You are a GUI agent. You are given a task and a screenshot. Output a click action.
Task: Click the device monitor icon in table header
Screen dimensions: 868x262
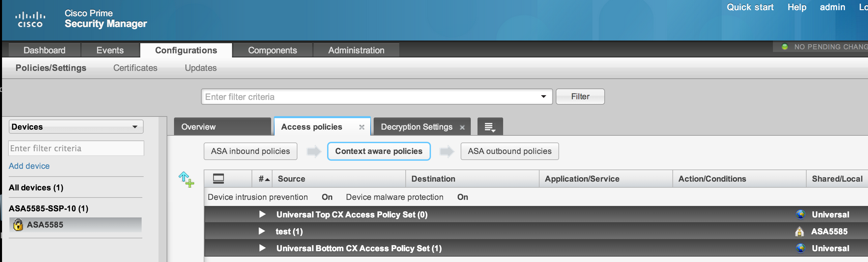[219, 179]
